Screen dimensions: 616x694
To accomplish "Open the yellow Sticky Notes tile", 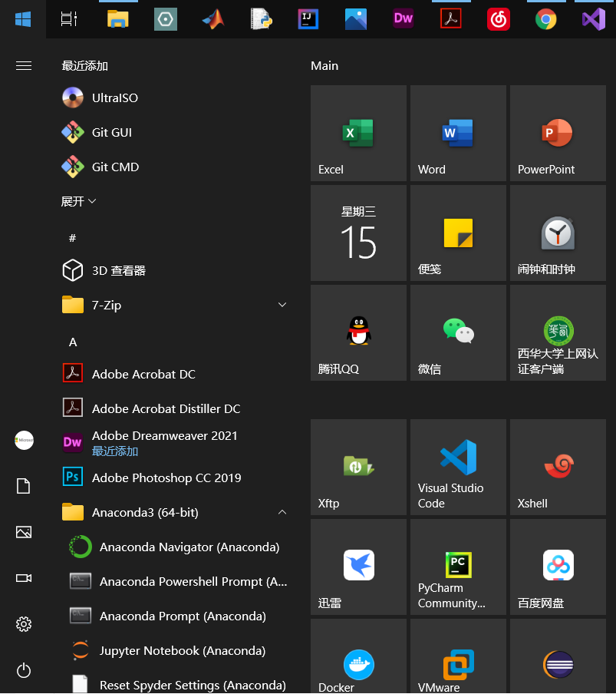I will point(458,233).
